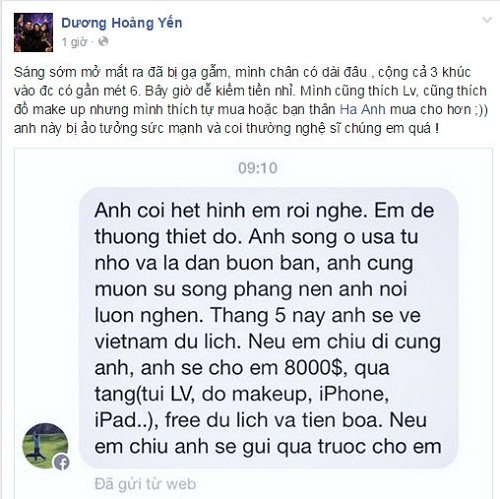Viewport: 500px width, 499px height.
Task: Open post options chevron menu
Action: click(x=487, y=20)
